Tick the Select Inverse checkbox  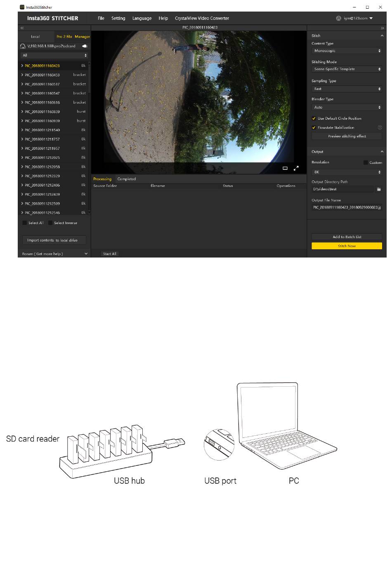pos(50,223)
